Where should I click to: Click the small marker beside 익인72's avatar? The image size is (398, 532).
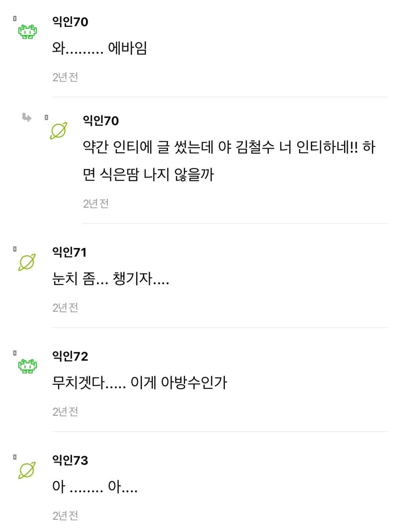pos(15,353)
